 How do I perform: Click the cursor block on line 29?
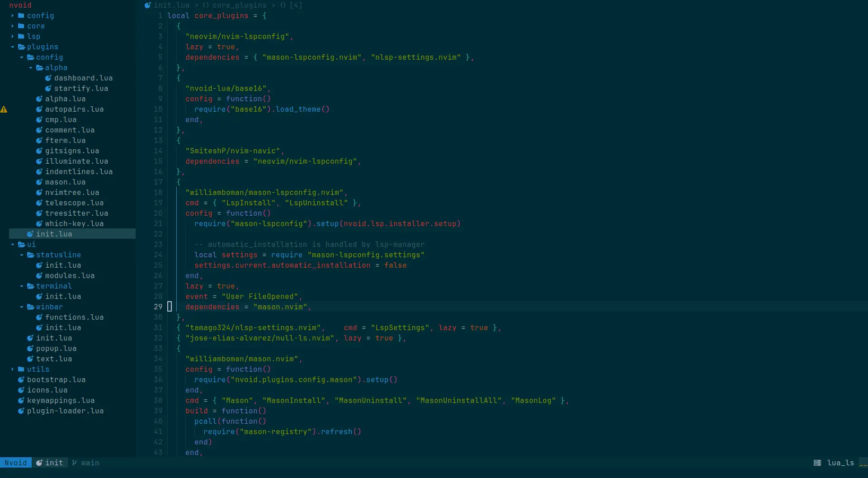[x=170, y=307]
